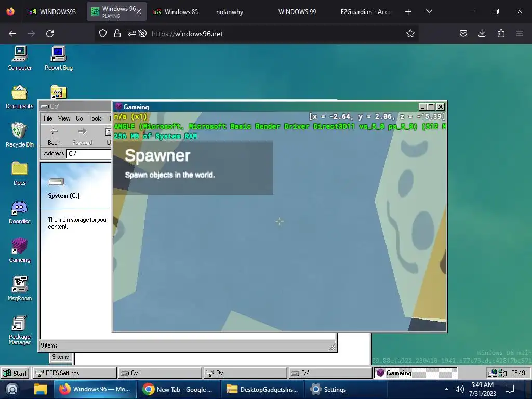Reload the current page

click(x=50, y=34)
